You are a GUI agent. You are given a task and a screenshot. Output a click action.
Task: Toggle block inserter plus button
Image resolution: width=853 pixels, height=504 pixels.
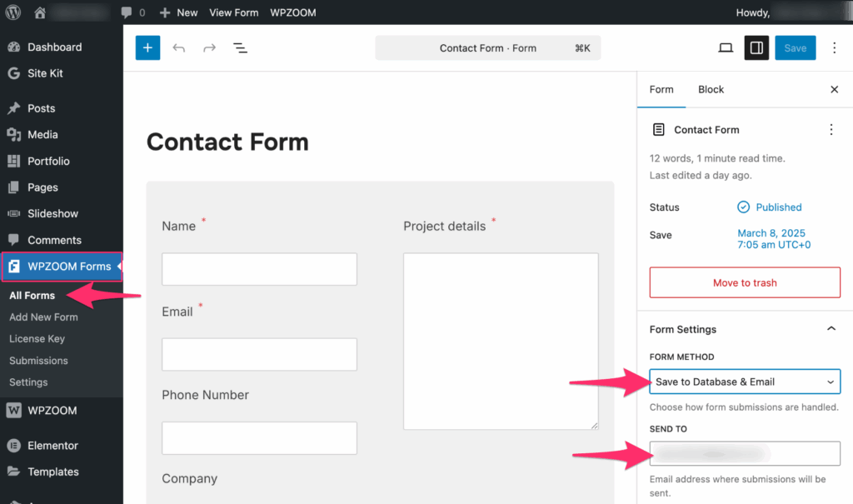click(147, 47)
